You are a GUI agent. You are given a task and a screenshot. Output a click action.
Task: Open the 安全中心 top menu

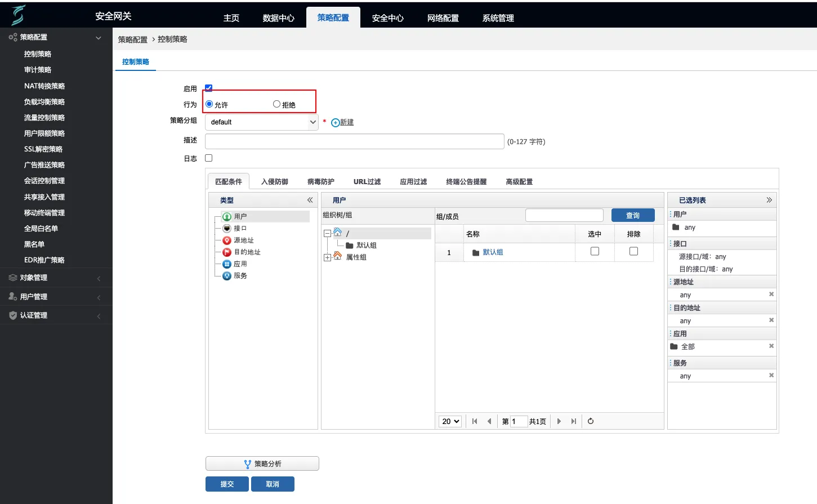[x=387, y=18]
